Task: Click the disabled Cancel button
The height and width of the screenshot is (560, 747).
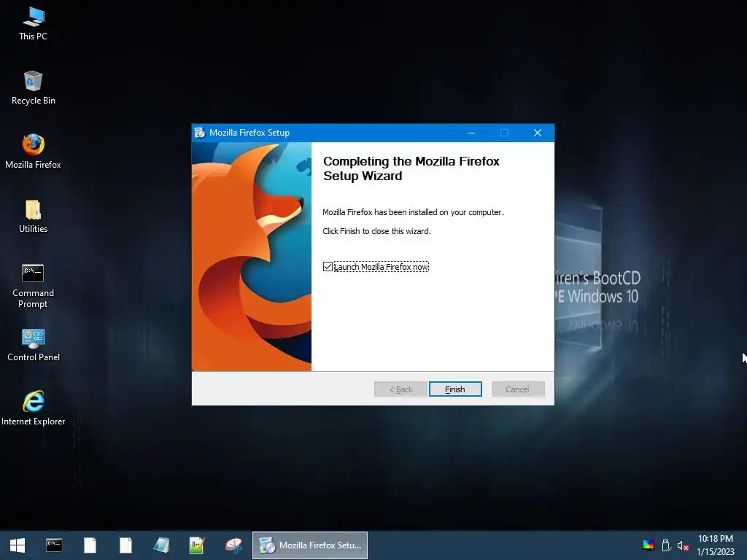Action: click(518, 389)
